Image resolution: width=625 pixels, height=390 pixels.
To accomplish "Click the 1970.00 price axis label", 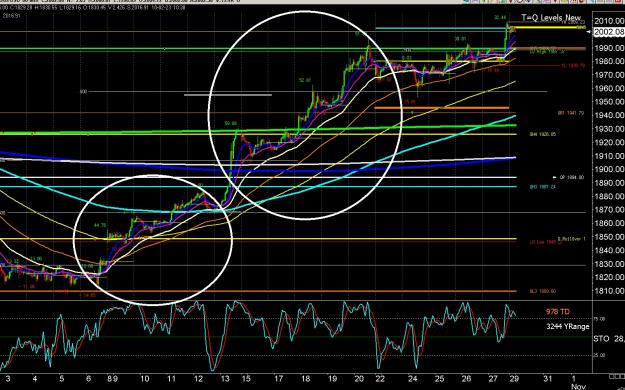I will (x=609, y=75).
